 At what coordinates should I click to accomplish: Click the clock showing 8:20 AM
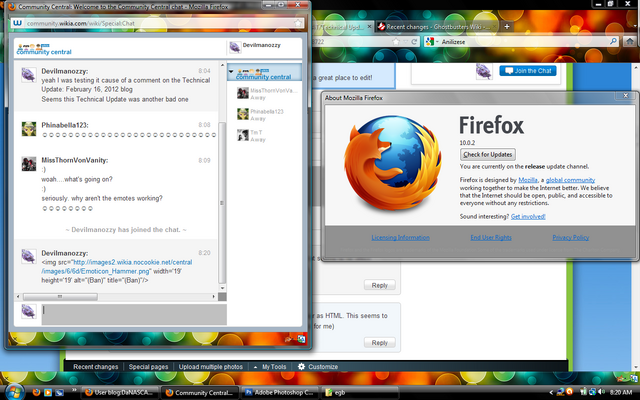620,392
